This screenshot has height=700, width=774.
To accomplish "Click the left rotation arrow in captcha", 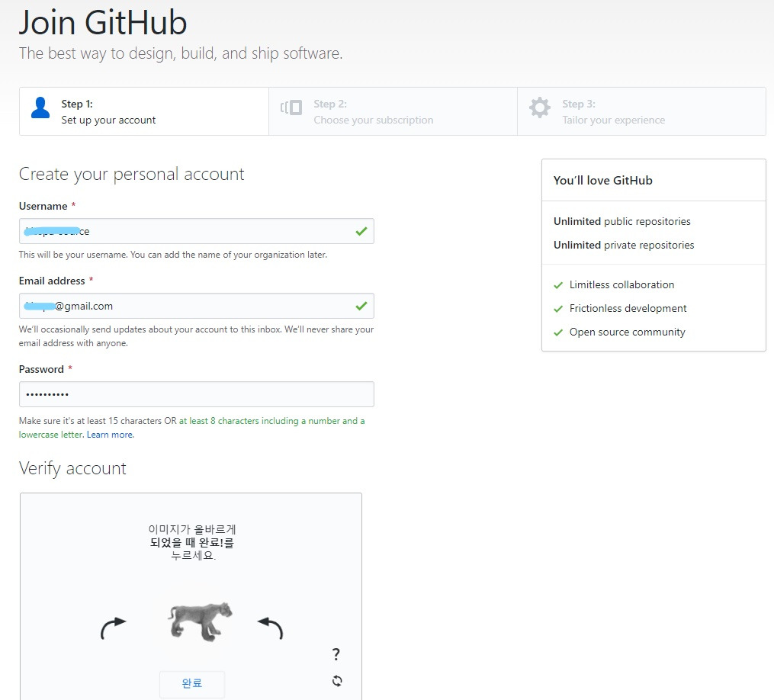I will tap(113, 627).
